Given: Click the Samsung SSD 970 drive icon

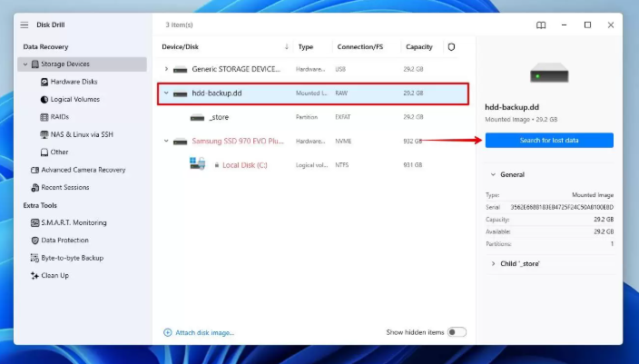Looking at the screenshot, I should (x=180, y=142).
